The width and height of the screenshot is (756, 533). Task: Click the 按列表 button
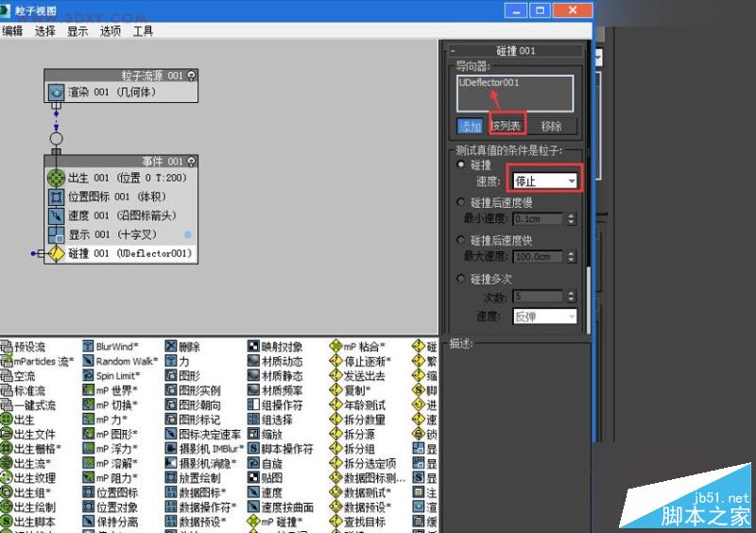click(507, 126)
